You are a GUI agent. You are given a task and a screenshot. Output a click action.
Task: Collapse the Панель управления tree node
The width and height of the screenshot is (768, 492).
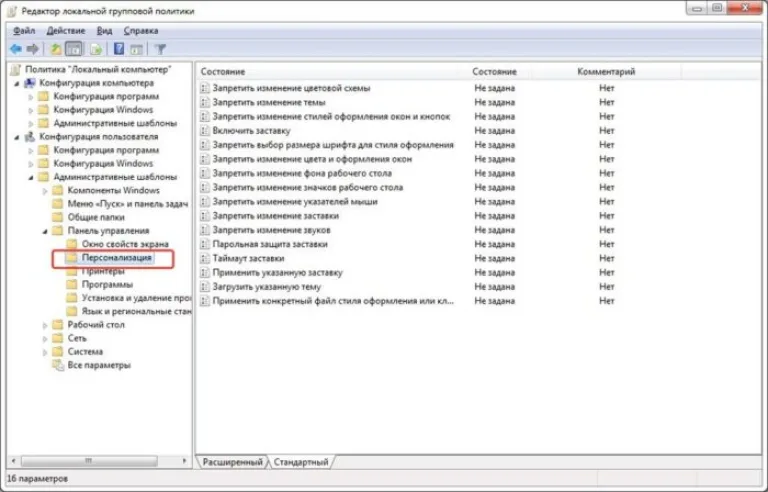[45, 231]
